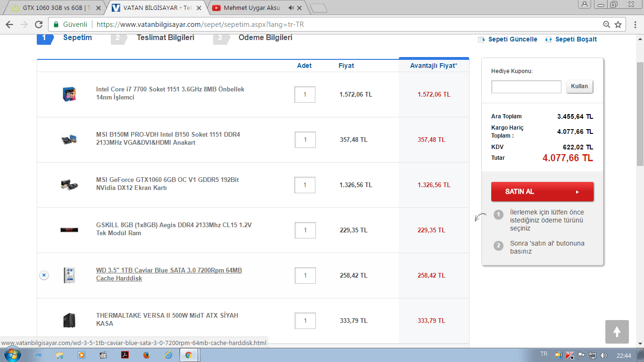Click the 4.077,66 TL Tutar amount

click(x=568, y=158)
